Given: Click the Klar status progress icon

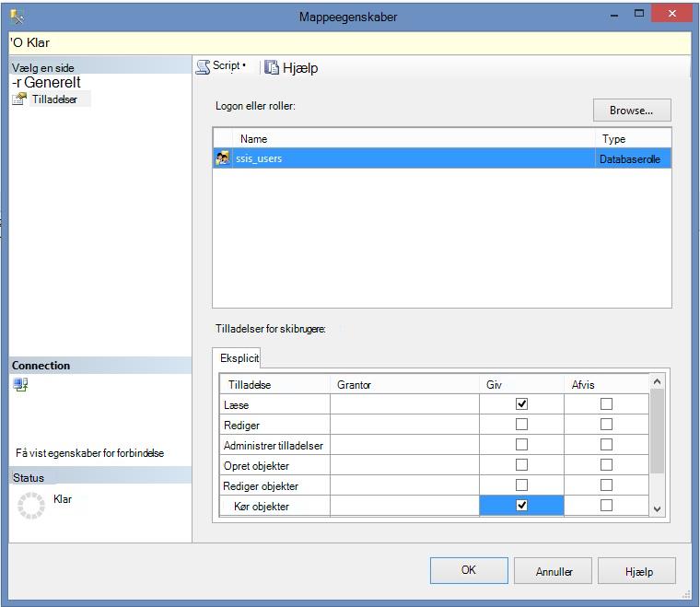Looking at the screenshot, I should point(30,506).
